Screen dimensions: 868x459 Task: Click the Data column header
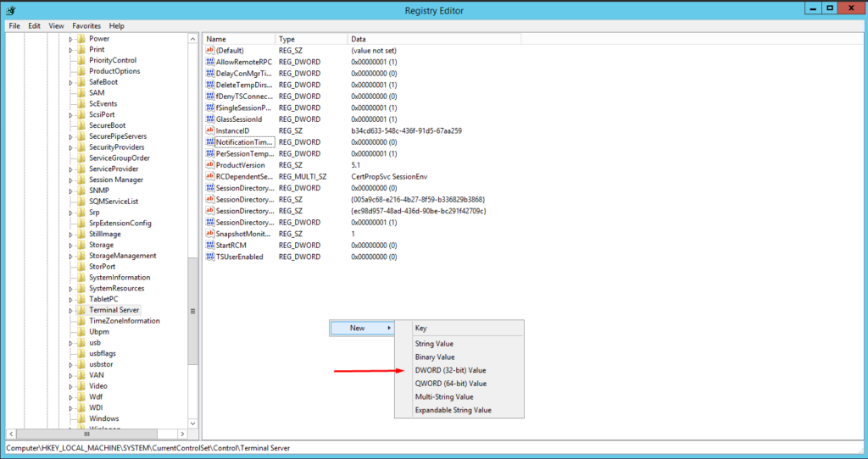[x=432, y=39]
